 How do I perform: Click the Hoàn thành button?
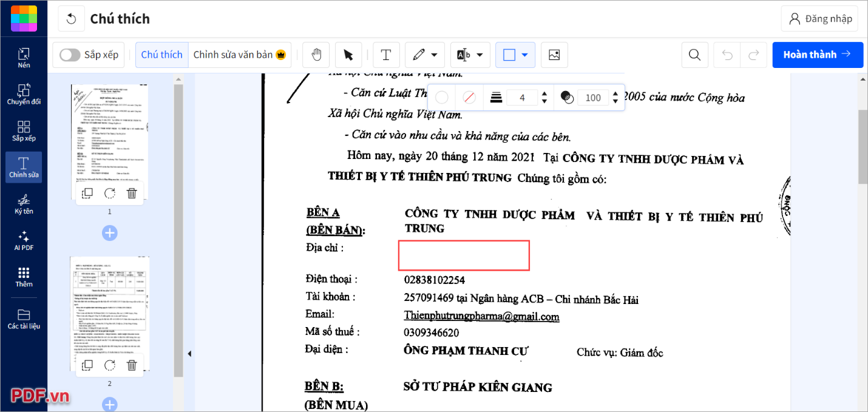pos(818,55)
